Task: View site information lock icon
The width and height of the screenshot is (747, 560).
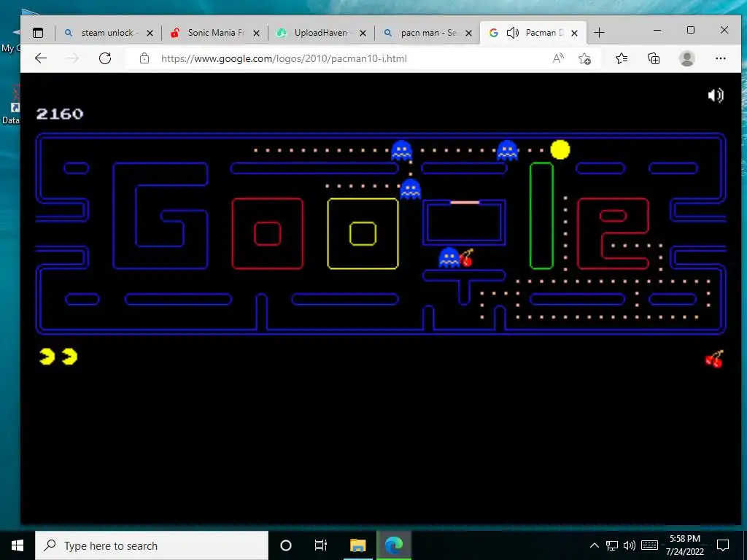Action: [144, 58]
